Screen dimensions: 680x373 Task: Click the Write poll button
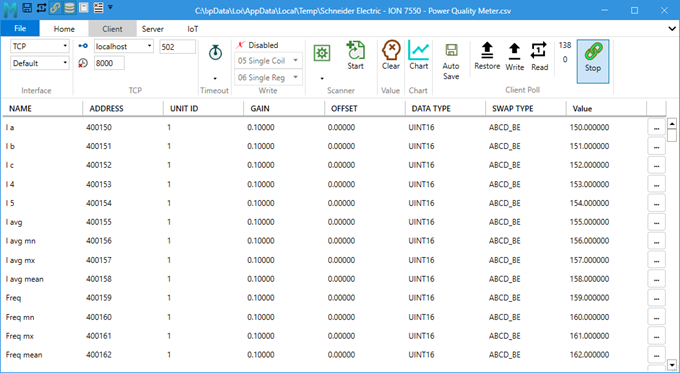(515, 56)
